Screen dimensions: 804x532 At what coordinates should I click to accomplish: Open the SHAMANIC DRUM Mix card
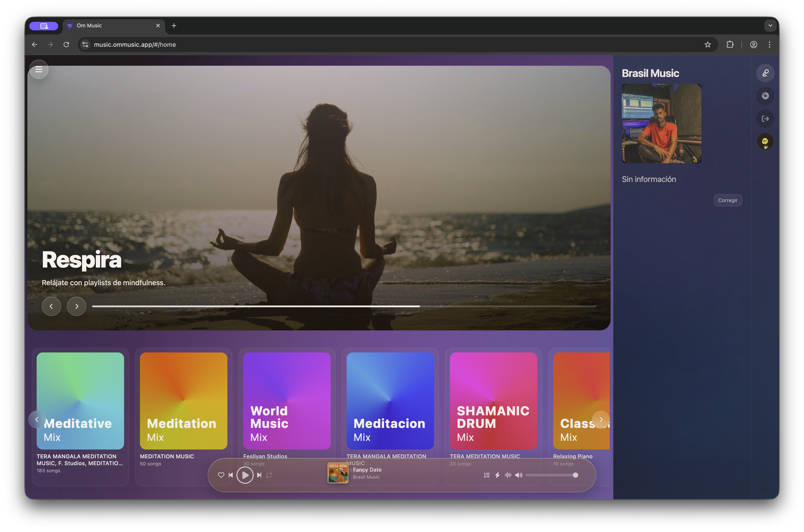tap(493, 401)
